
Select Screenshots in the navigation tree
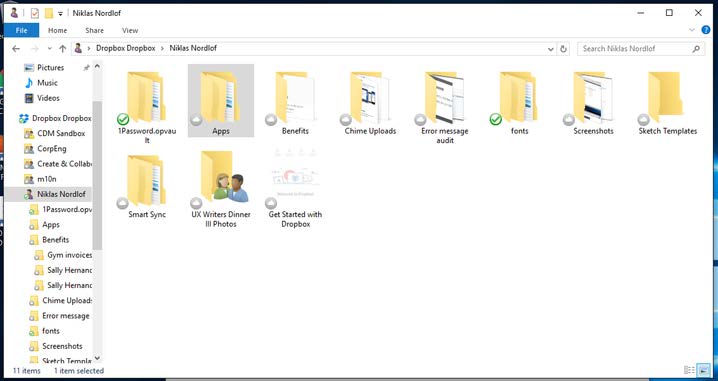point(62,346)
